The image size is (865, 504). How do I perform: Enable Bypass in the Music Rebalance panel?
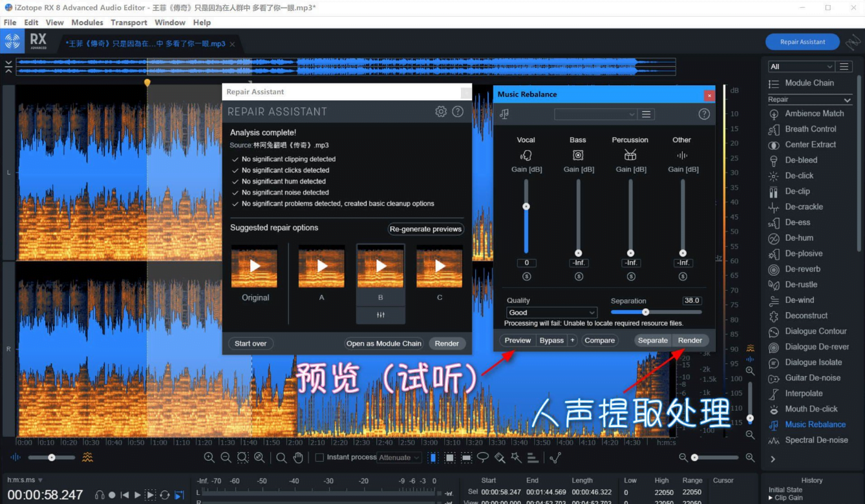551,340
